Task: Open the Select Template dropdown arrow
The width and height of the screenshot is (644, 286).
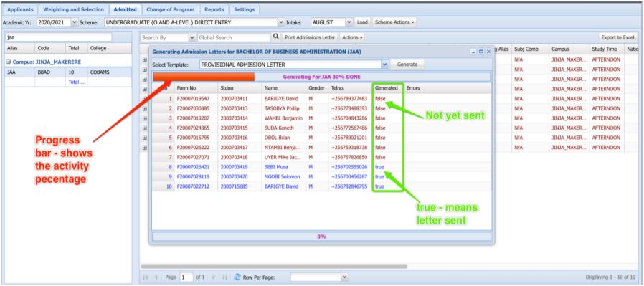Action: point(385,65)
